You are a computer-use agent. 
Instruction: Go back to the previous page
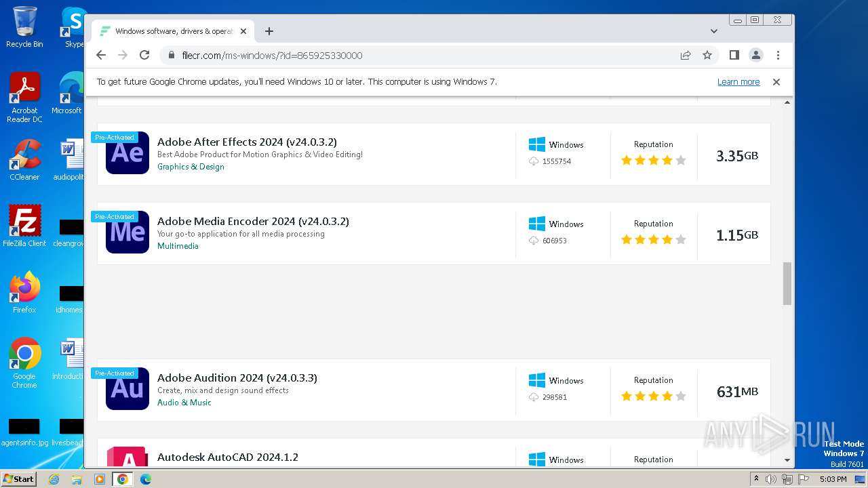click(x=101, y=55)
